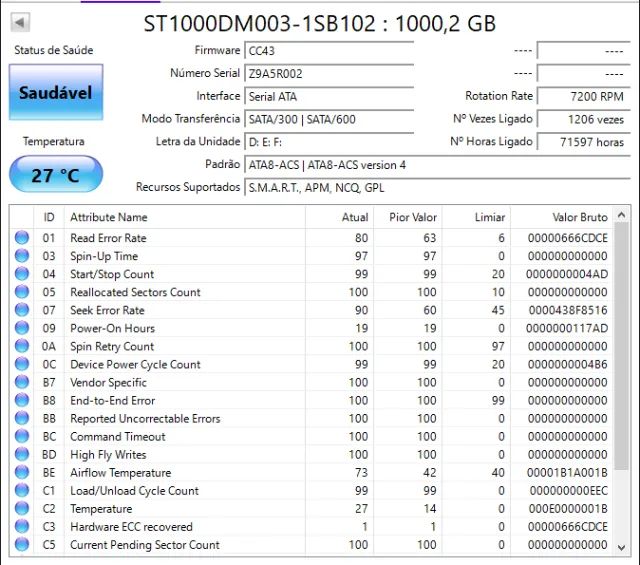This screenshot has height=565, width=640.
Task: Select the Power-On Hours attribute name
Action: coord(112,328)
